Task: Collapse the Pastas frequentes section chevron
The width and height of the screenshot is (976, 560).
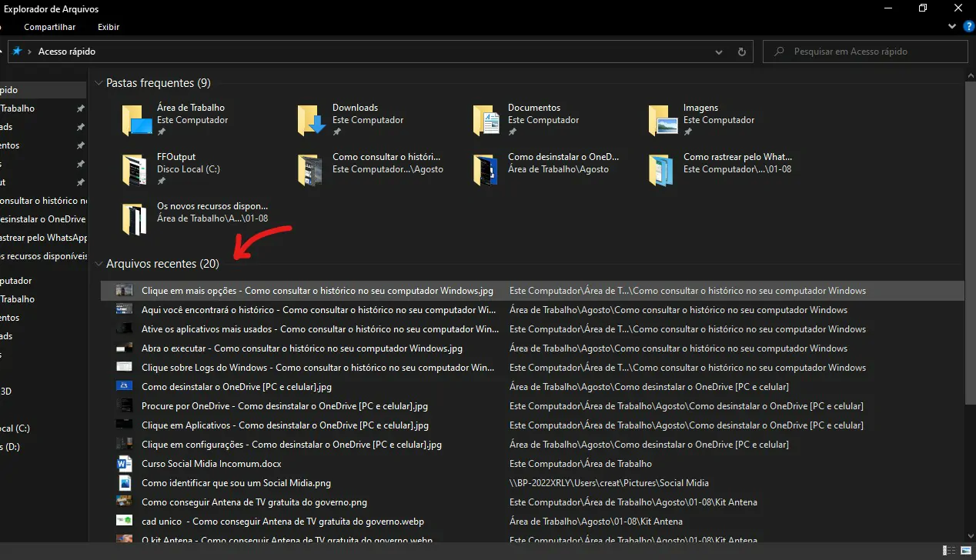Action: click(99, 82)
